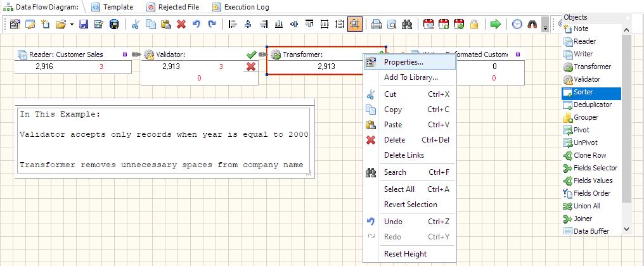Click the Validator red X reject icon
Viewport: 644px width, 266px height.
coord(251,66)
